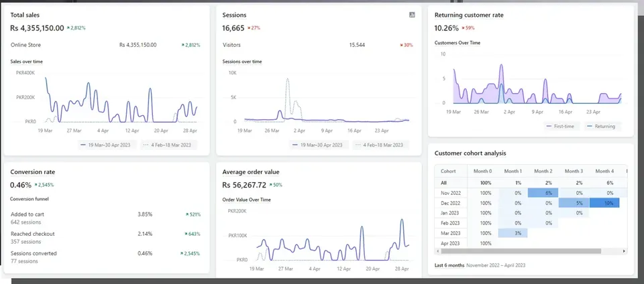Viewport: 644px width, 284px height.
Task: Open the Conversion rate card title
Action: [x=32, y=172]
